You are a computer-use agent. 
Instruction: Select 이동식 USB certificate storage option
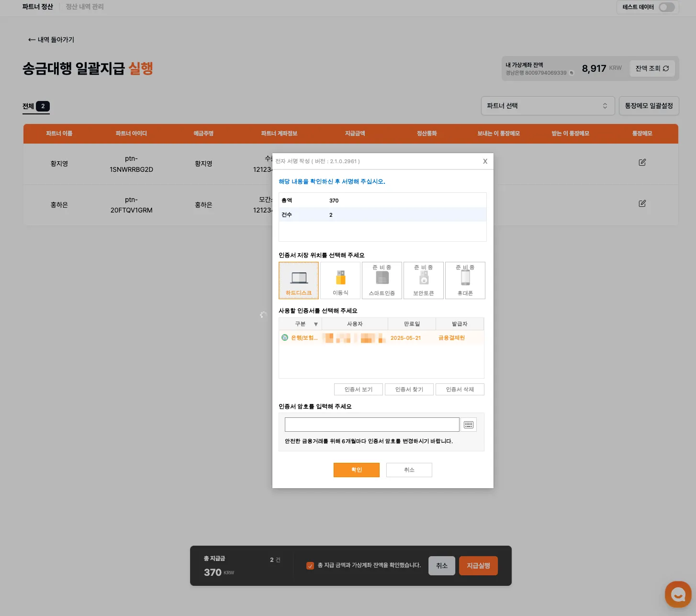[340, 280]
